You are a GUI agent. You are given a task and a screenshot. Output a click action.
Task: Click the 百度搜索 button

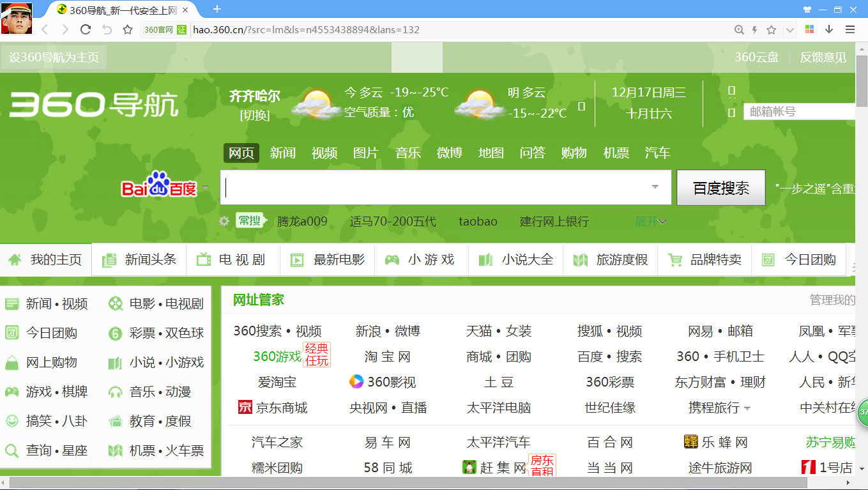pyautogui.click(x=721, y=188)
